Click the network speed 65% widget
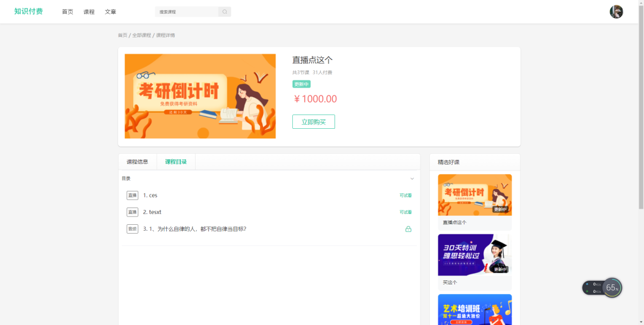Screen dimensions: 644x325 tap(602, 287)
